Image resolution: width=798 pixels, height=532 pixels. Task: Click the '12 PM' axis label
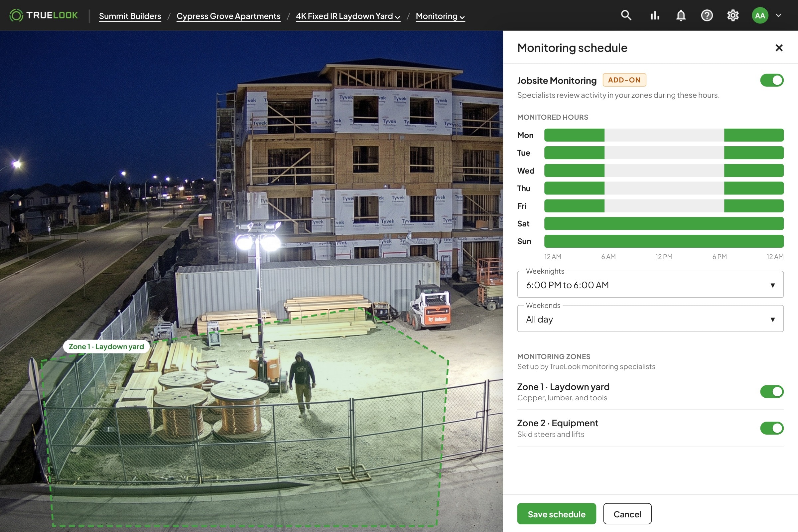pyautogui.click(x=664, y=257)
